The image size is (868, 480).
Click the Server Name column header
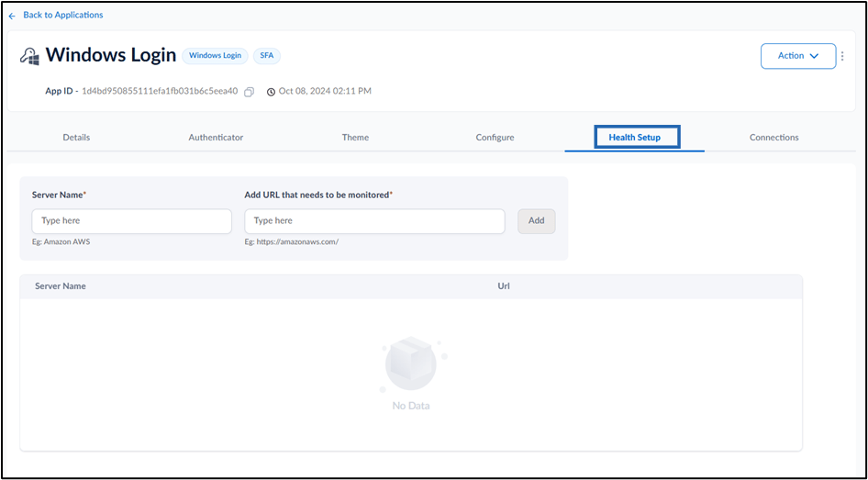61,286
